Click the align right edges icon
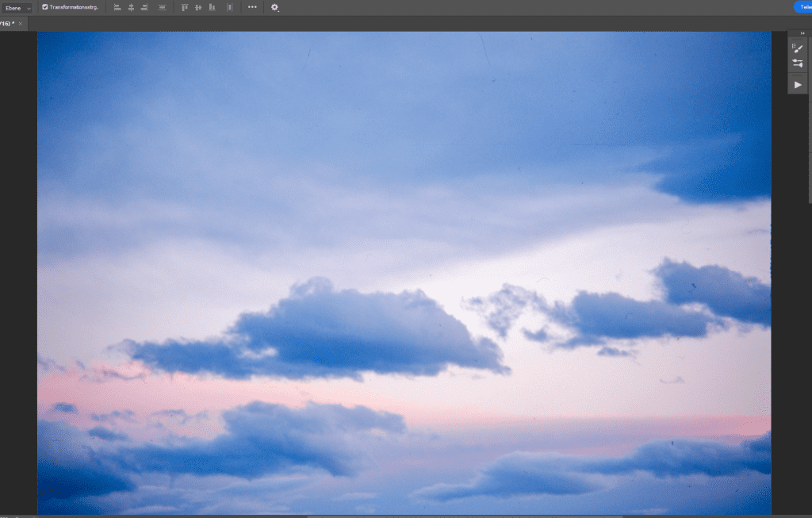The height and width of the screenshot is (518, 812). [x=144, y=7]
